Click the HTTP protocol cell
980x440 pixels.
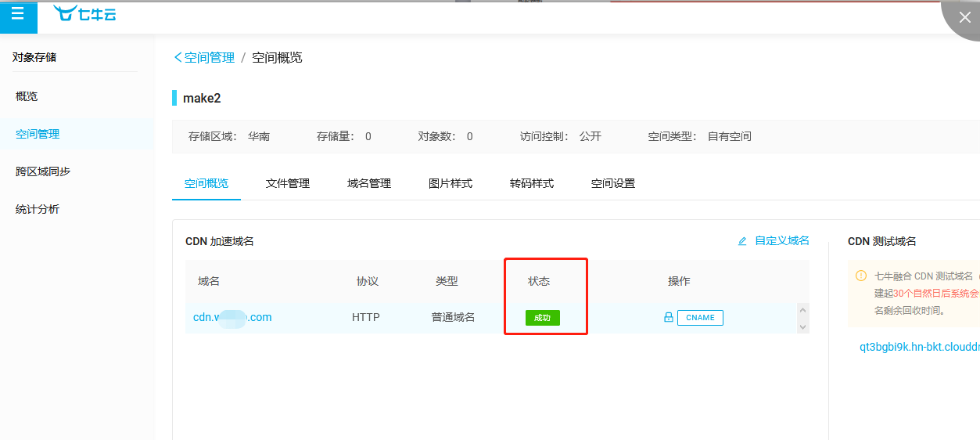pos(366,317)
